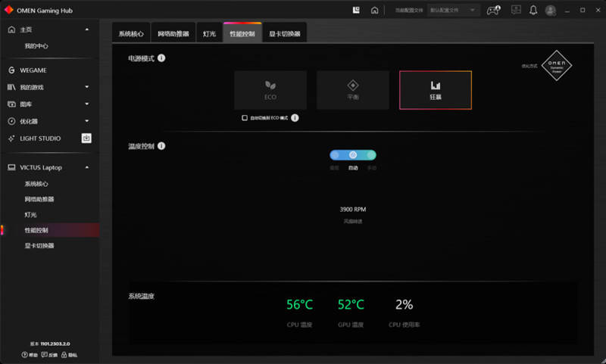Click the 3900 RPM fan speed value

[353, 209]
